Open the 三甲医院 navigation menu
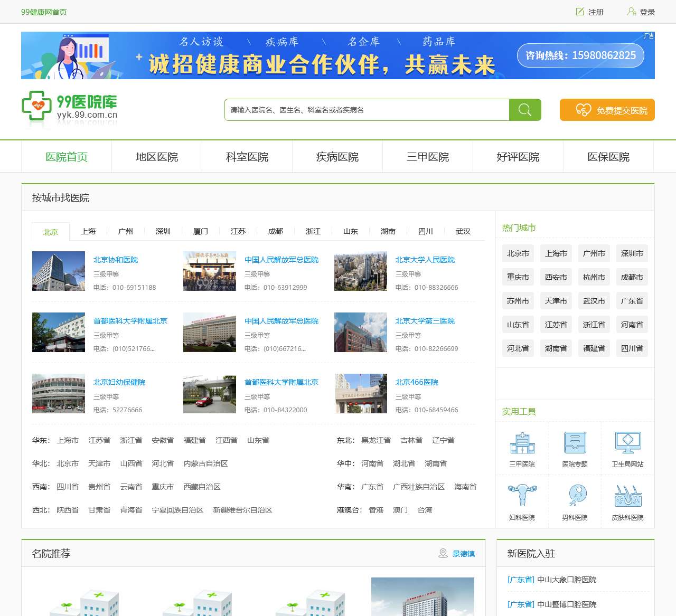Image resolution: width=676 pixels, height=616 pixels. (427, 156)
